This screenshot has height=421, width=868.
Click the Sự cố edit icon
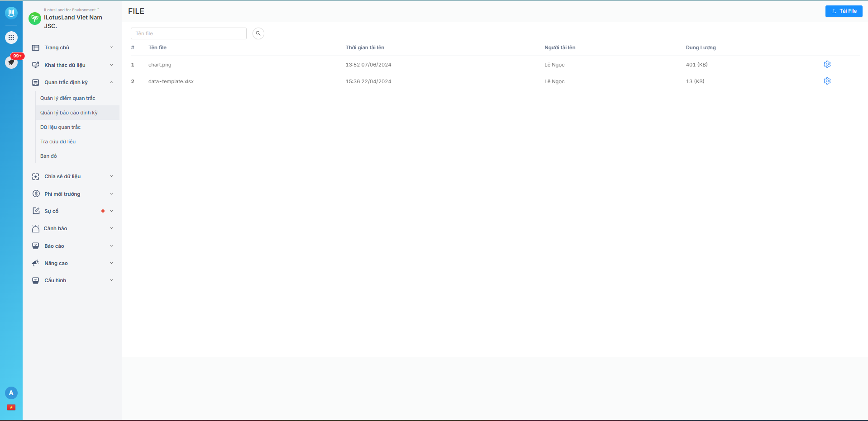[x=36, y=211]
